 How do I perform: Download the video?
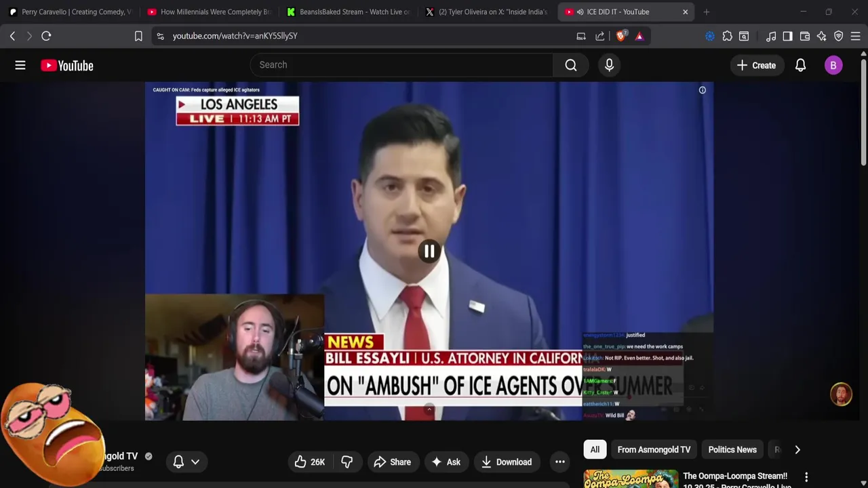pyautogui.click(x=507, y=462)
